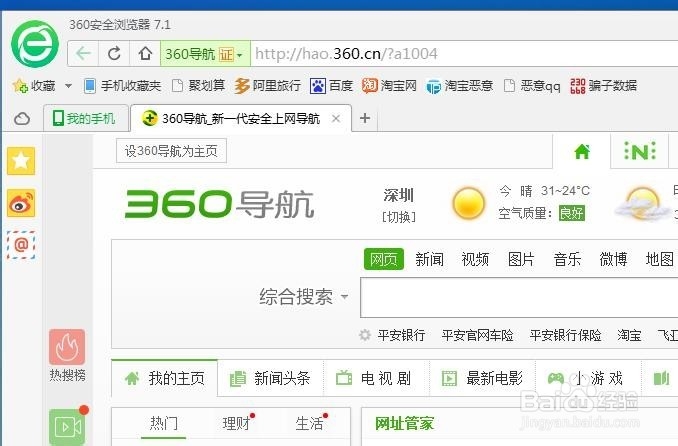Select the 360导航_新一代安全上网导航 tab

click(x=240, y=118)
